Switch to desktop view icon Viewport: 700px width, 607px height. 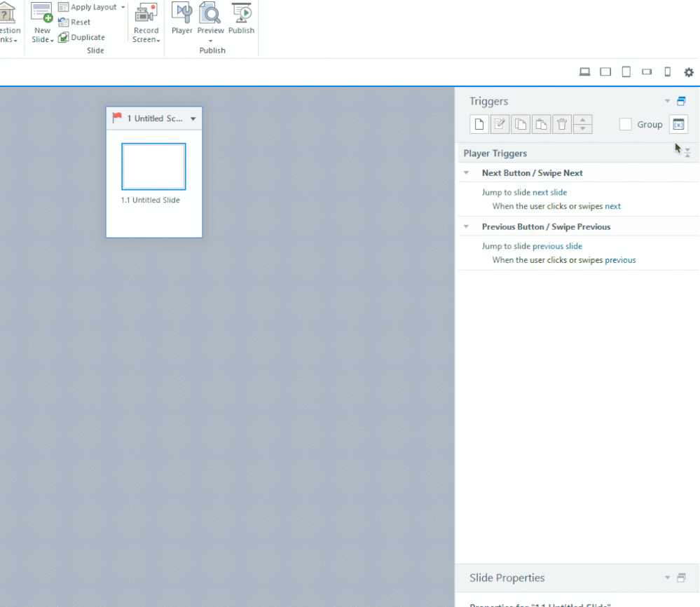[584, 72]
